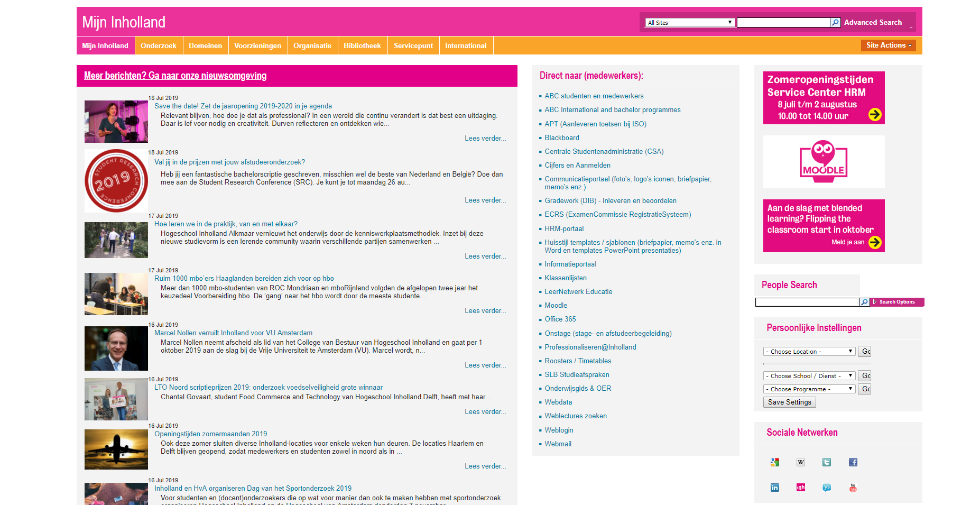Open the Twitter icon under Sociale Netwerken

[x=827, y=462]
